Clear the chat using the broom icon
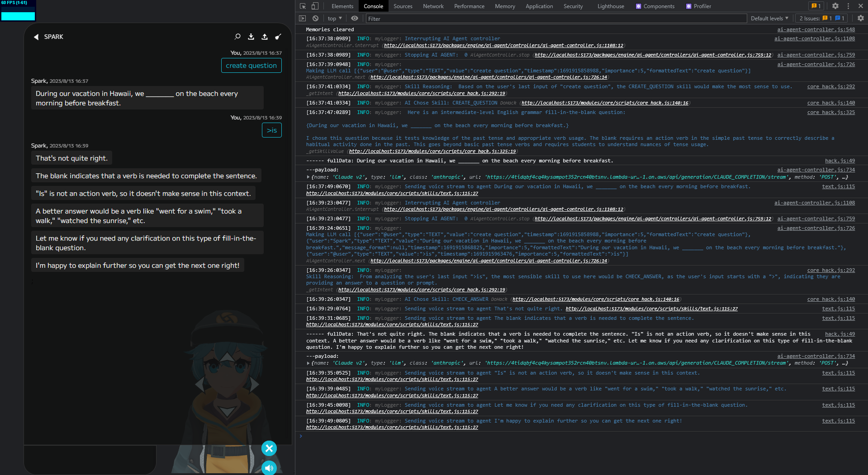 tap(278, 37)
